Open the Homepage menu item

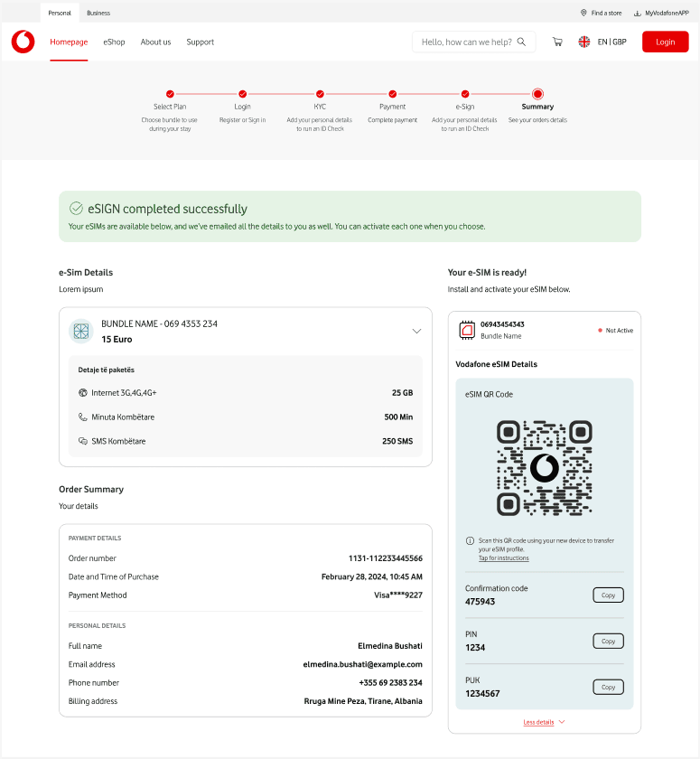pos(69,42)
